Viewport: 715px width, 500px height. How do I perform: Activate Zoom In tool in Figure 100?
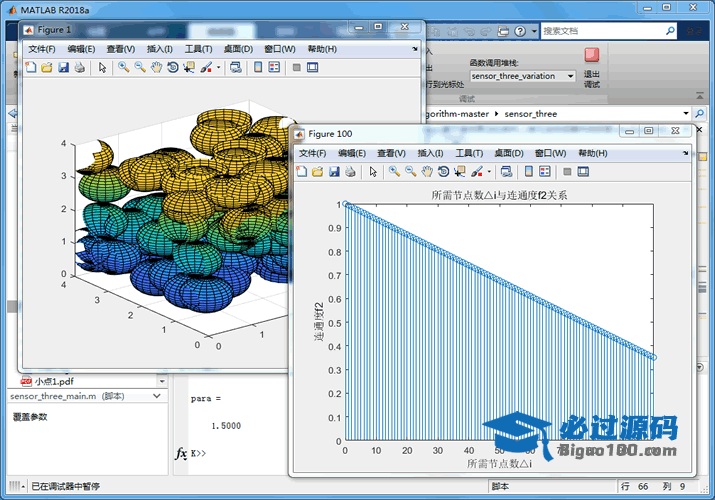tap(394, 172)
